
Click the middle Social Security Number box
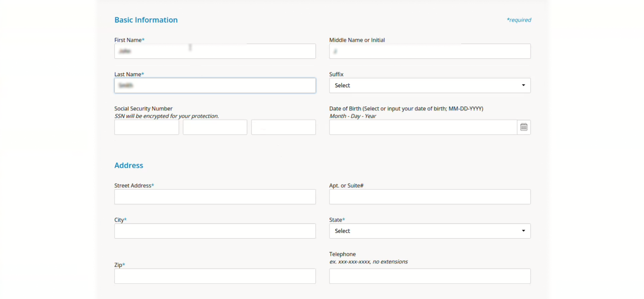click(215, 127)
